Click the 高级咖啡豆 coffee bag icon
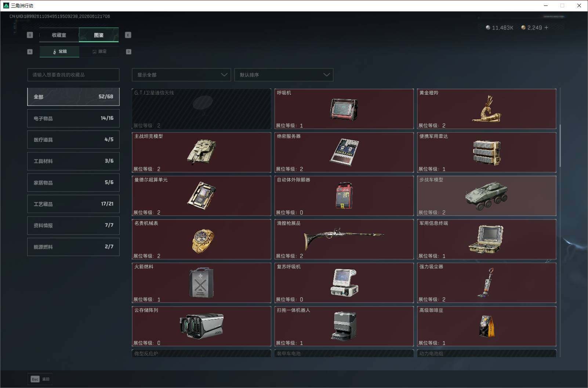The height and width of the screenshot is (388, 588). 487,326
